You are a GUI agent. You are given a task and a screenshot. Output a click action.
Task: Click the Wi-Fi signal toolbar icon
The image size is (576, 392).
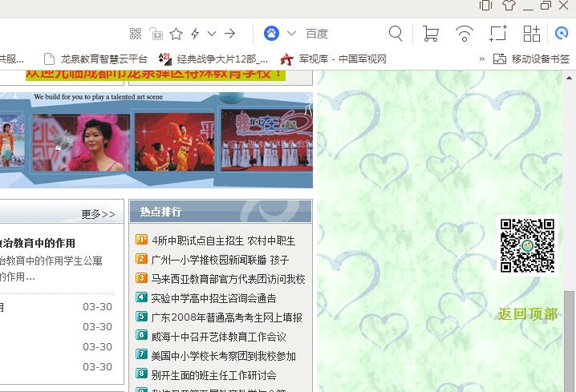[464, 34]
